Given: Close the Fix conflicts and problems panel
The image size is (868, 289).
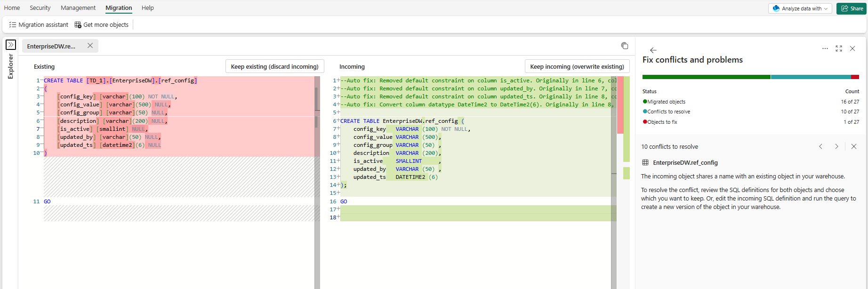Looking at the screenshot, I should [852, 48].
